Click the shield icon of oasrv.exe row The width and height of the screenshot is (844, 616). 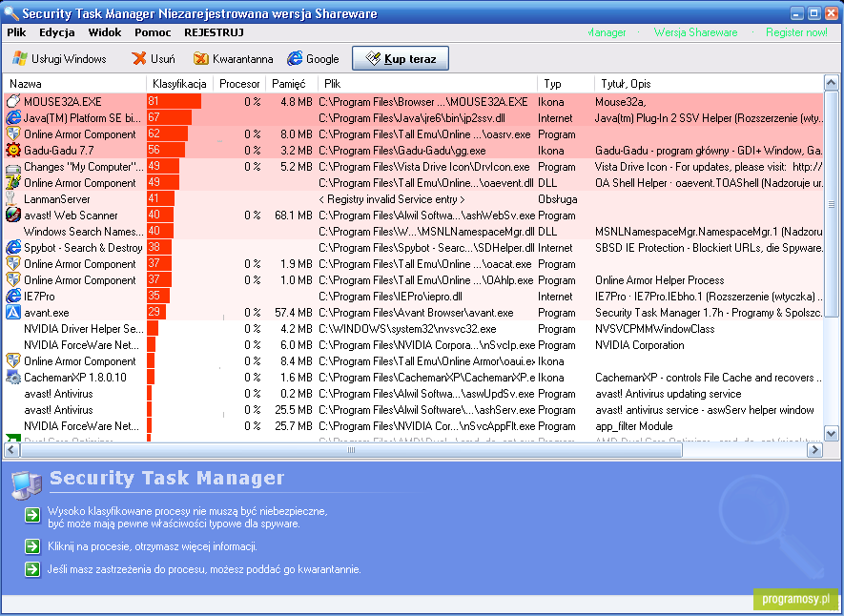click(13, 133)
